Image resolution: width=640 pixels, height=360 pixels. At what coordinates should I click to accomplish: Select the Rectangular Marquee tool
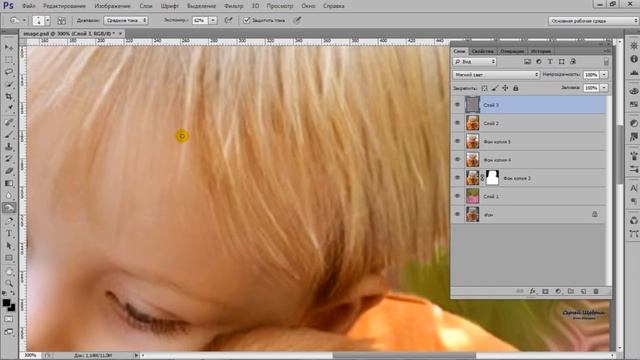[9, 60]
